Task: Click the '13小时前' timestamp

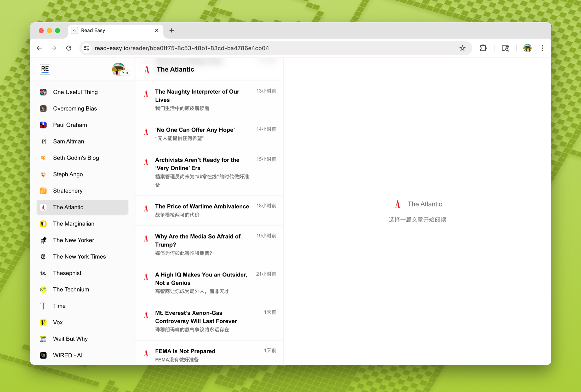Action: (x=266, y=91)
